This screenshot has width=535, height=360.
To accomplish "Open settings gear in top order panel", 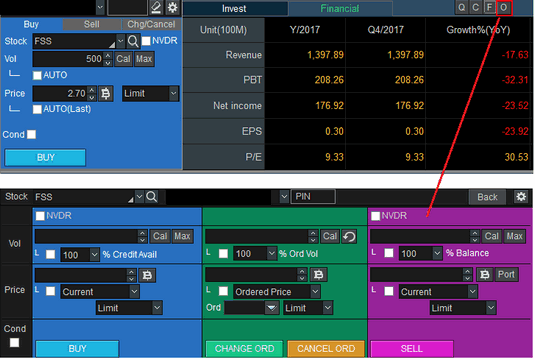I will click(173, 8).
